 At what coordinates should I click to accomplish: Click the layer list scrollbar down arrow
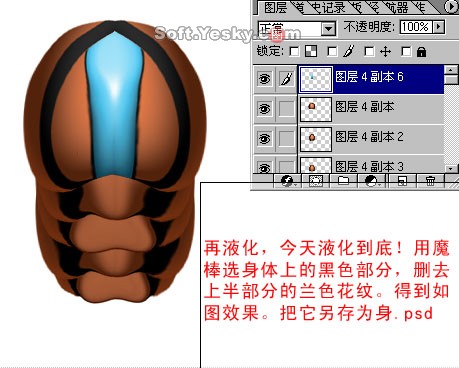(451, 169)
